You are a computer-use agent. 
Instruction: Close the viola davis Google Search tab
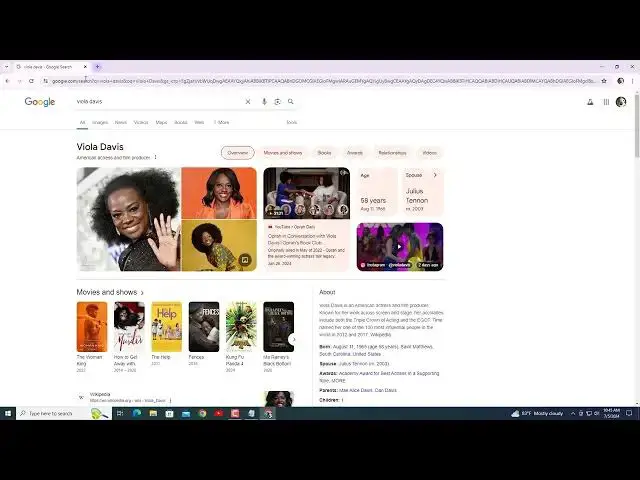pyautogui.click(x=85, y=67)
